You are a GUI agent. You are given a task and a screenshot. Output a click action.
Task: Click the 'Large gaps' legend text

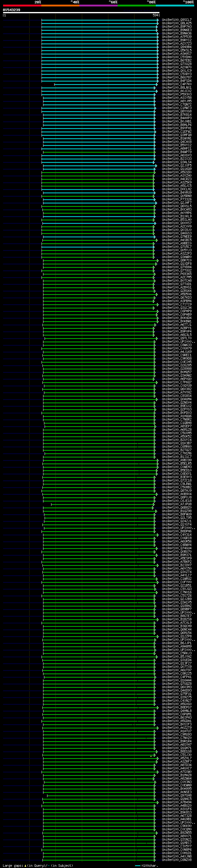[13, 866]
